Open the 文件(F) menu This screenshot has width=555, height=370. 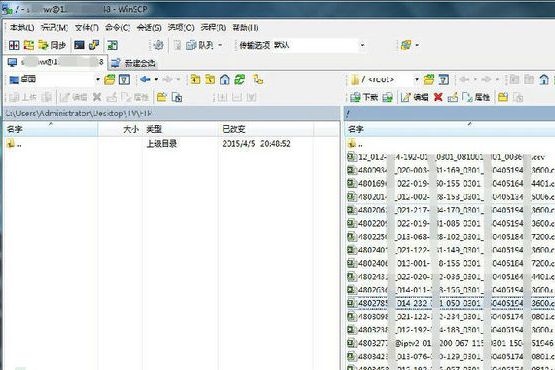coord(86,28)
